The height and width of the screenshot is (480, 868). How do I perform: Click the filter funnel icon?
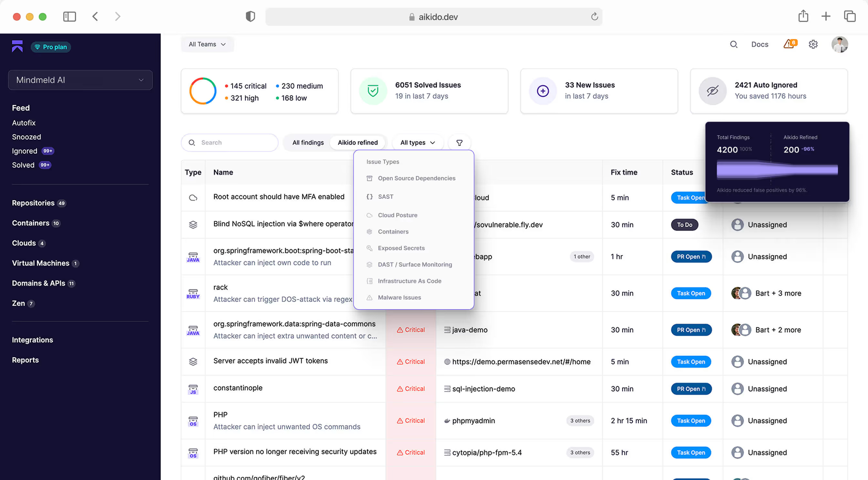[x=459, y=143]
